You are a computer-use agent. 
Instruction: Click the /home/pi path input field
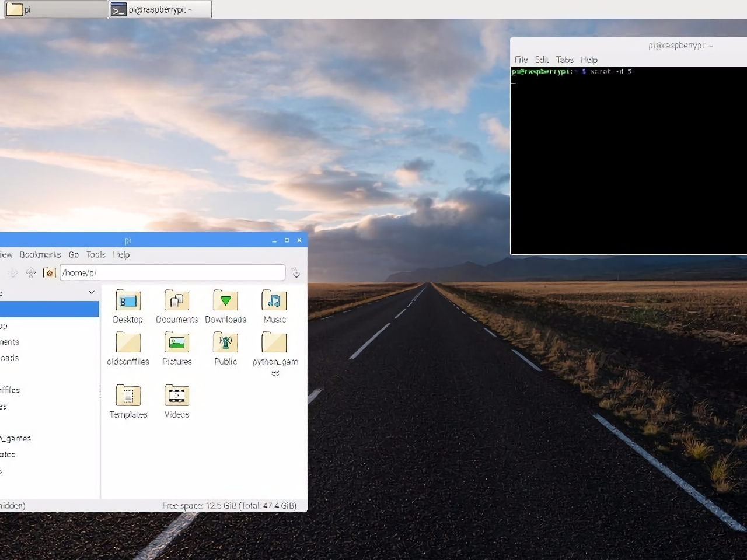[172, 273]
